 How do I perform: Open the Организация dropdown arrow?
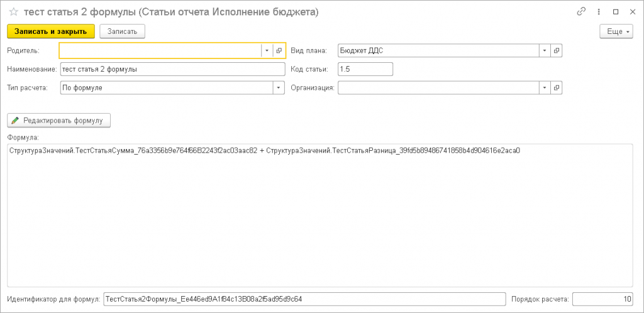pyautogui.click(x=544, y=88)
